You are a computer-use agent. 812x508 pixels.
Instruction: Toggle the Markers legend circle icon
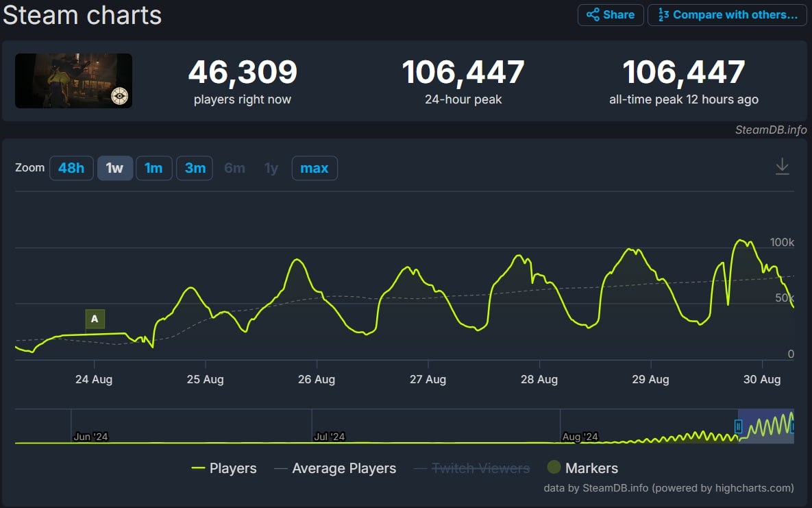[554, 468]
